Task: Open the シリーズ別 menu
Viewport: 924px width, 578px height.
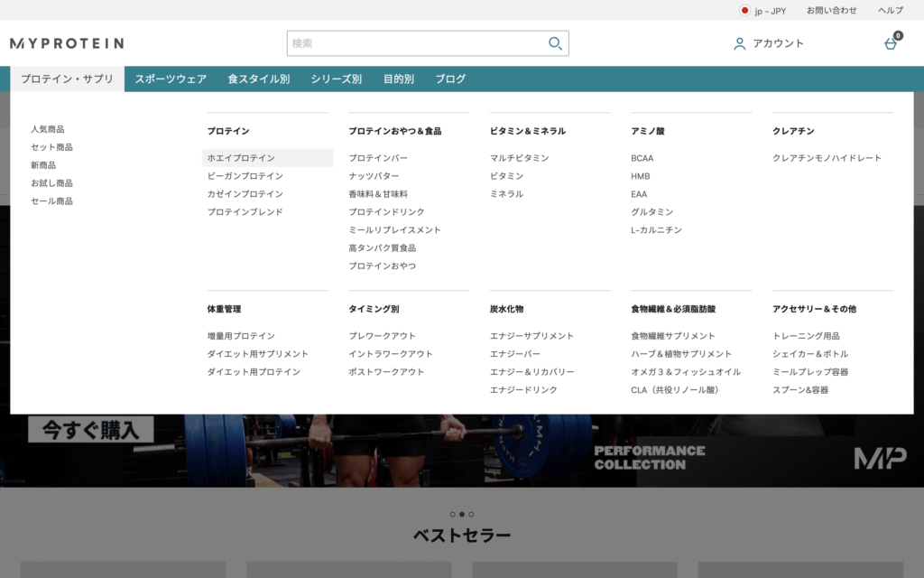Action: click(x=337, y=79)
